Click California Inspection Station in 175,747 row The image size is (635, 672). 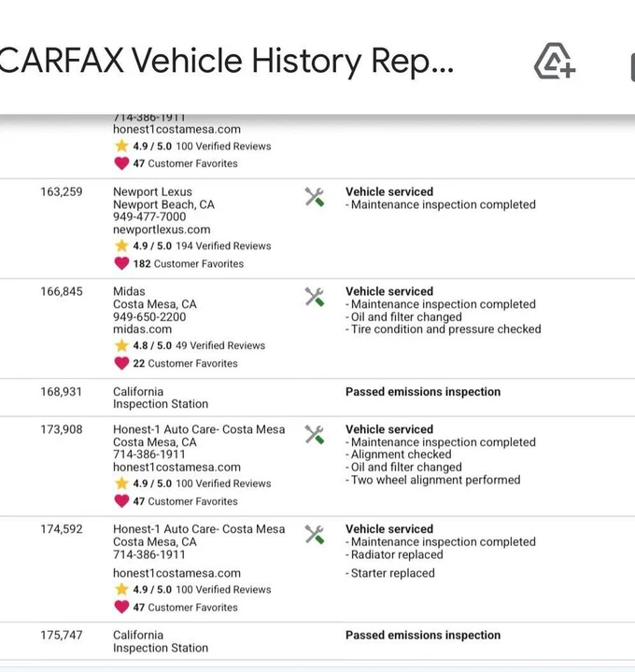pyautogui.click(x=161, y=641)
